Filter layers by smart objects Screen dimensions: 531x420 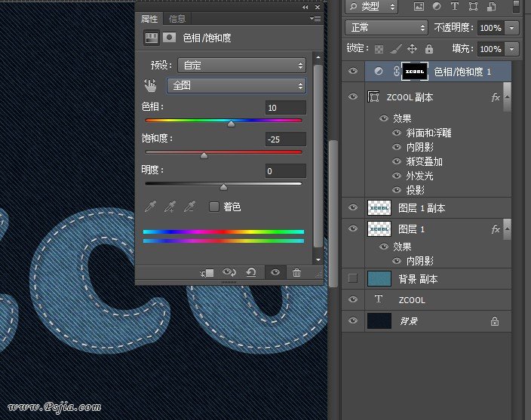[x=491, y=6]
